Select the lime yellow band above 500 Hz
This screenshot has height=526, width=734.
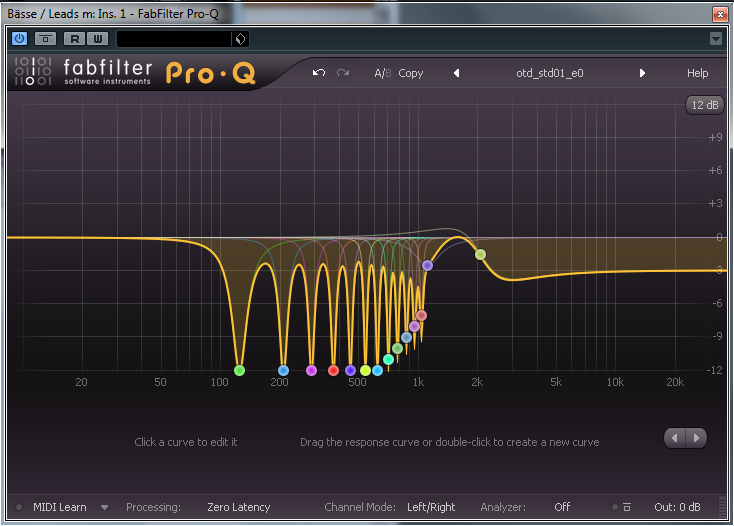click(366, 371)
